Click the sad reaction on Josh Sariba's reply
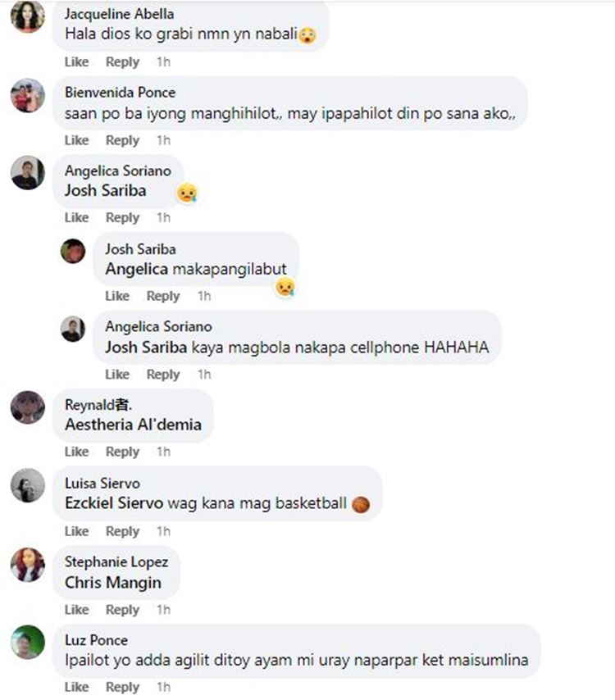 [285, 287]
